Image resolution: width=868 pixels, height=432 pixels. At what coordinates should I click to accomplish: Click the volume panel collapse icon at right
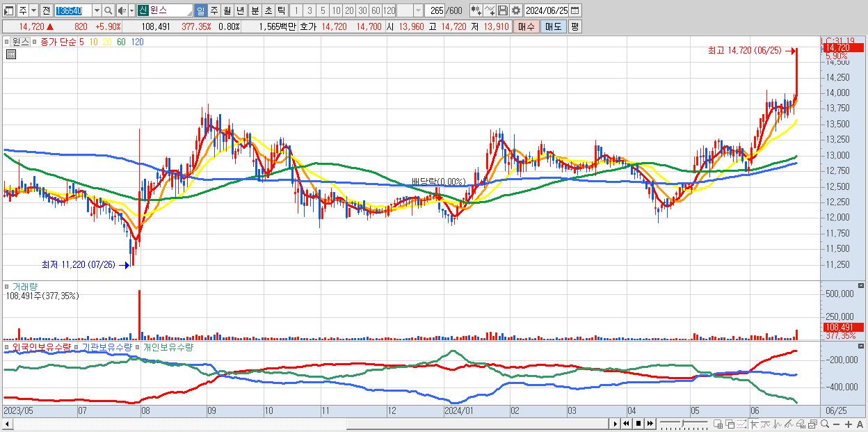coord(862,286)
